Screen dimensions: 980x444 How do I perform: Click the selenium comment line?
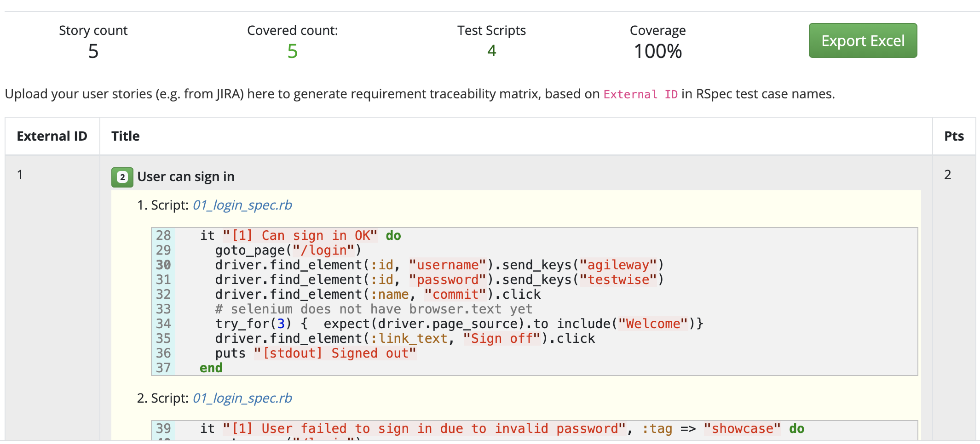[x=374, y=309]
